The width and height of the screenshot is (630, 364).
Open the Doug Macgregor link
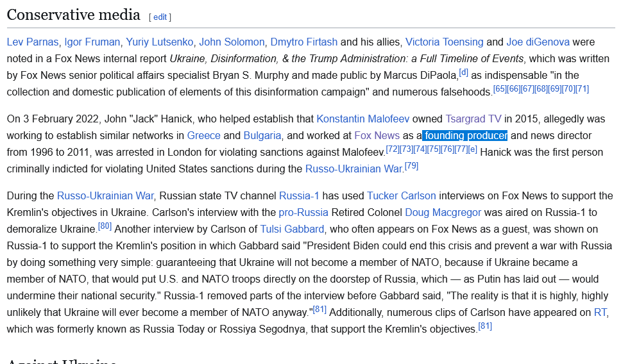pyautogui.click(x=443, y=212)
